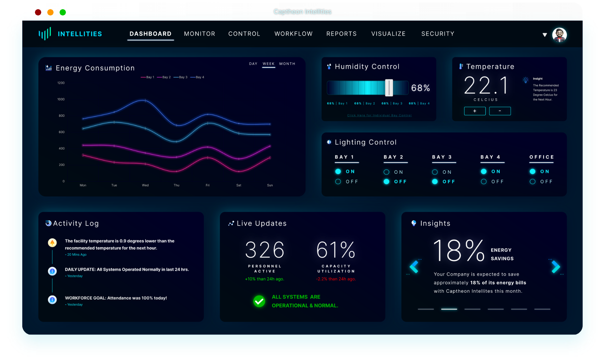Click the Lighting Control bulb icon

[329, 142]
